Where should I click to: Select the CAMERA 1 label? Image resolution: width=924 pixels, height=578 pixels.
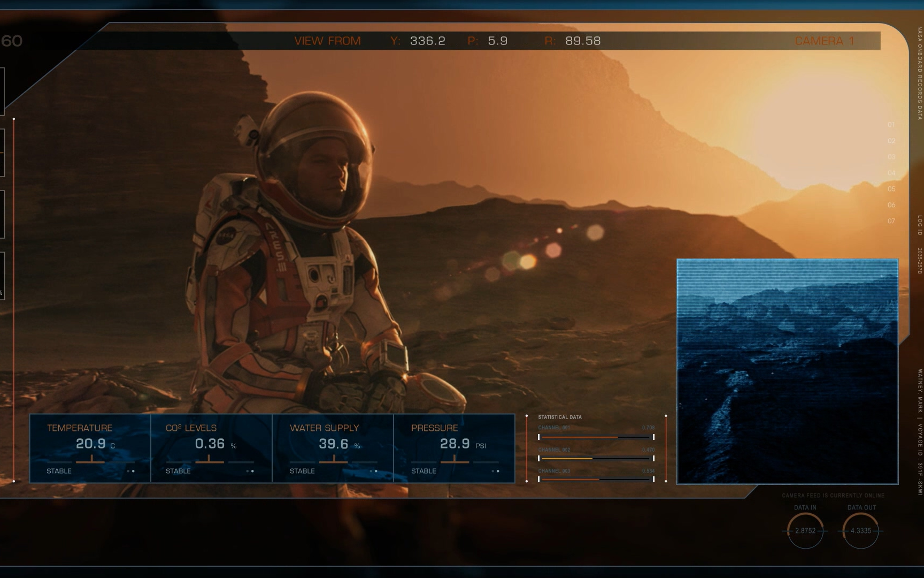tap(824, 41)
